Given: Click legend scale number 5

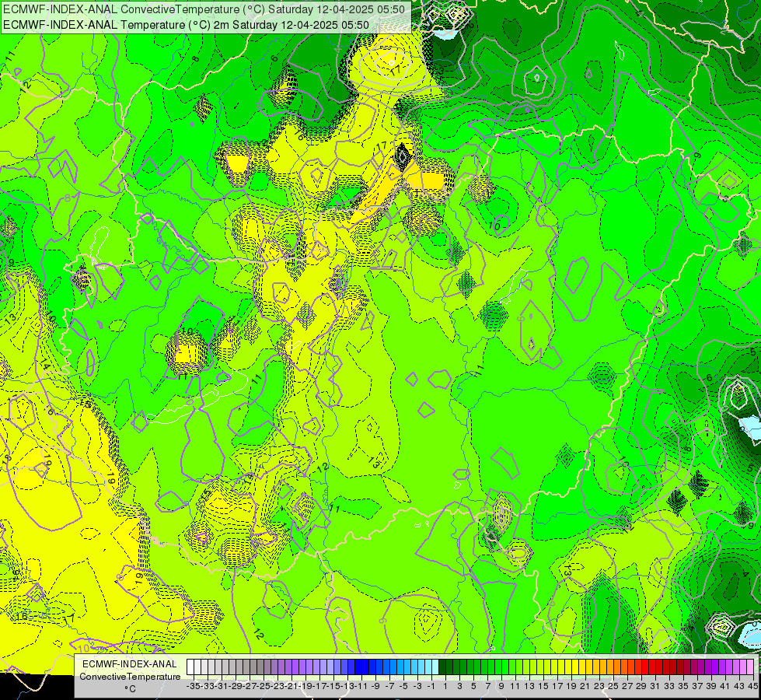Looking at the screenshot, I should 473,686.
